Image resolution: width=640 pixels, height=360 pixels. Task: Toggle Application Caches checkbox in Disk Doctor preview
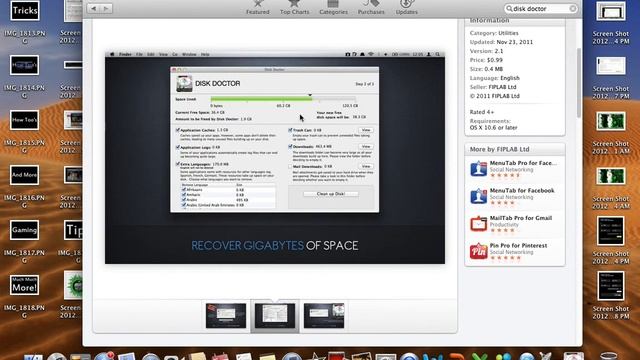tap(178, 130)
